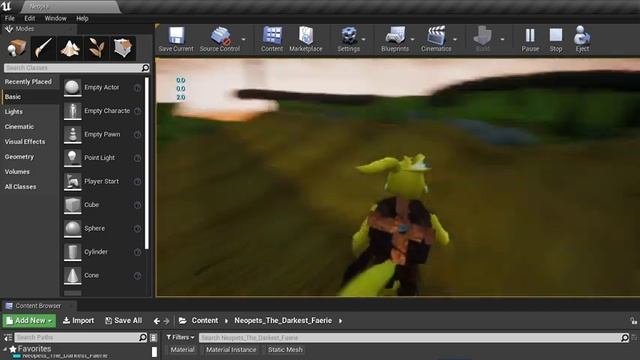The image size is (640, 360).
Task: Select Recently Placed category
Action: coord(28,82)
